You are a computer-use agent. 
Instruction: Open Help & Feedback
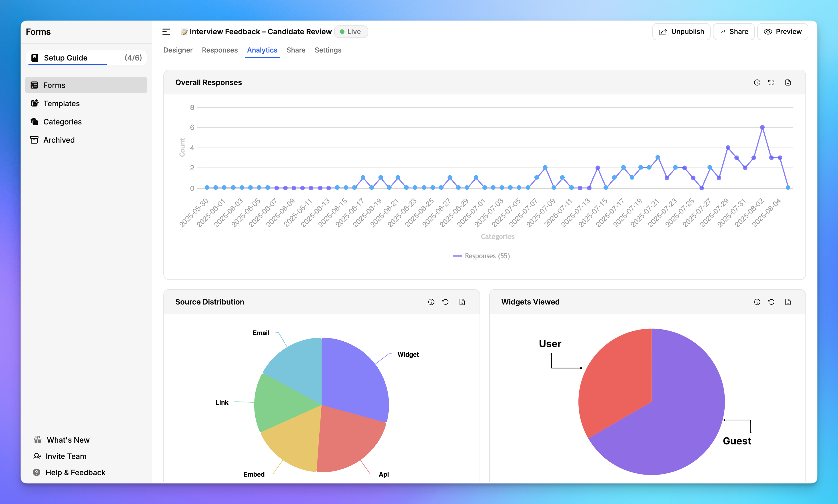point(75,472)
